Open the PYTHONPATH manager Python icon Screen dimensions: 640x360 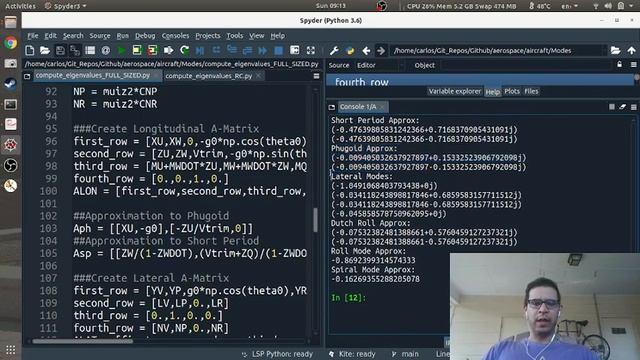click(x=350, y=51)
